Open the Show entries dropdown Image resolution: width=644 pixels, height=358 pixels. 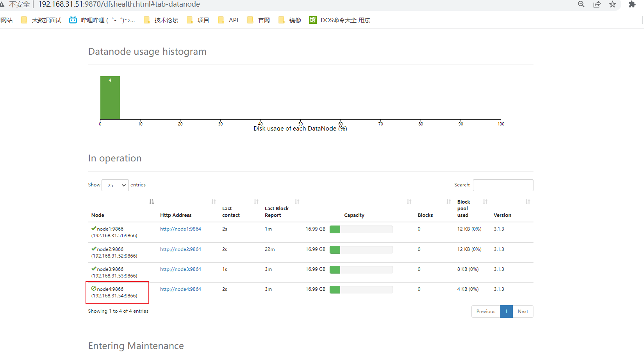(x=115, y=185)
